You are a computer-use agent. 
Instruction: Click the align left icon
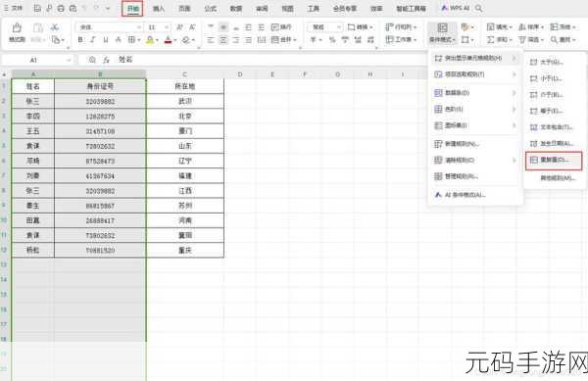pos(211,40)
